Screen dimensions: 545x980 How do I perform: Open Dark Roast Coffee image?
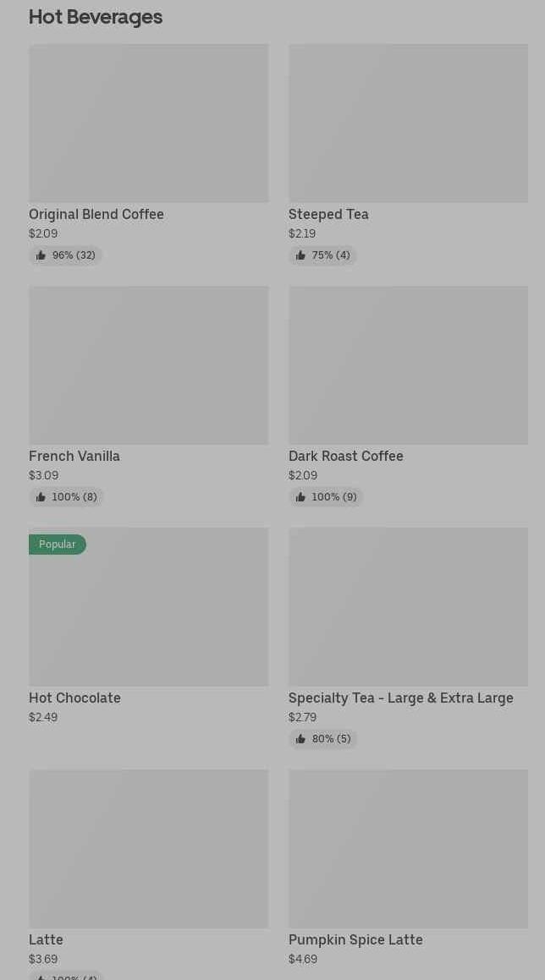408,365
